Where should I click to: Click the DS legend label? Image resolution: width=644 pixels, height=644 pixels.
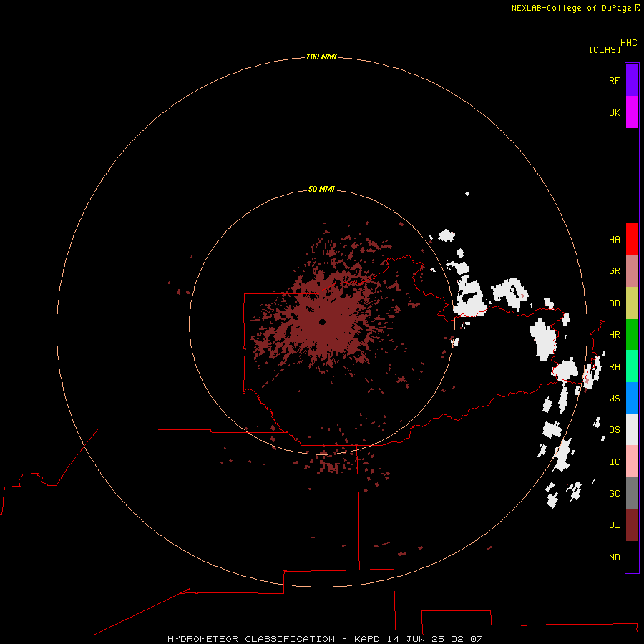click(x=614, y=429)
